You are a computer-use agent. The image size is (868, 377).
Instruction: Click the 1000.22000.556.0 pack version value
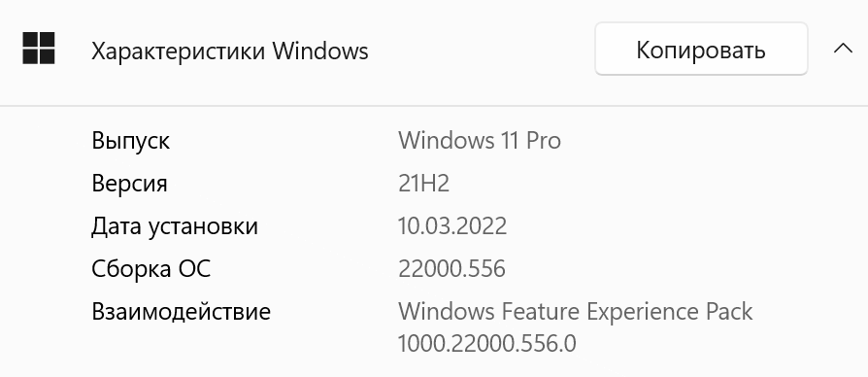(487, 344)
